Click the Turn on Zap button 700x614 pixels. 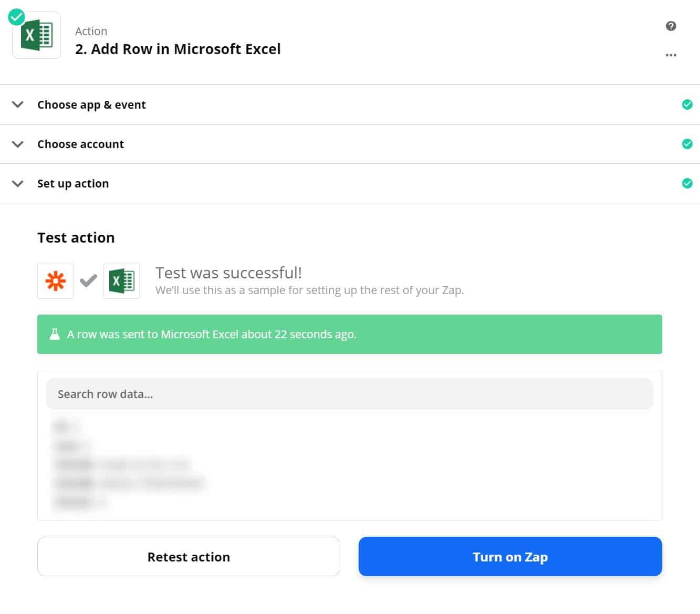[510, 556]
